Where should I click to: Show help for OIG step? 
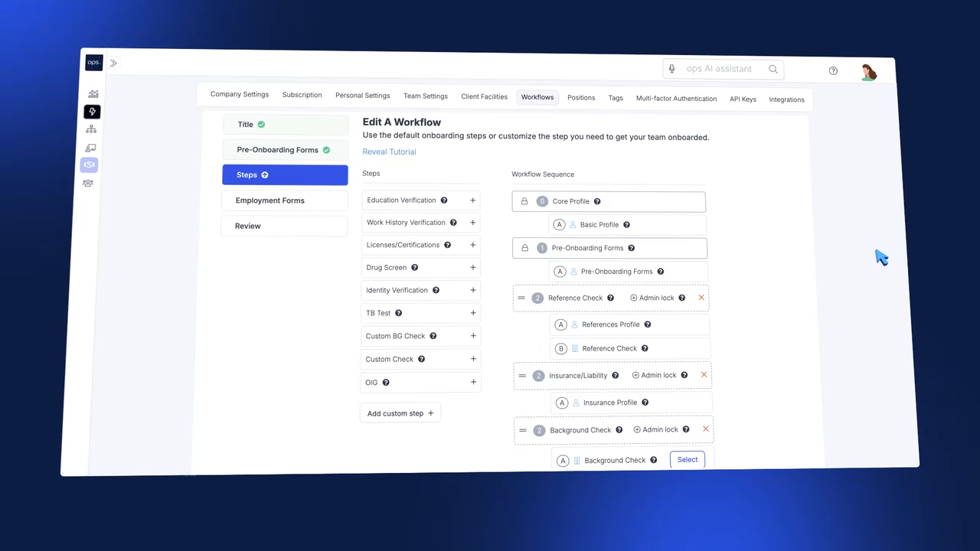tap(386, 383)
